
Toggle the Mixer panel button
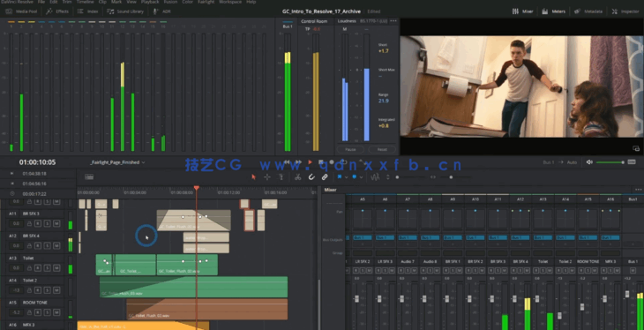pos(522,11)
